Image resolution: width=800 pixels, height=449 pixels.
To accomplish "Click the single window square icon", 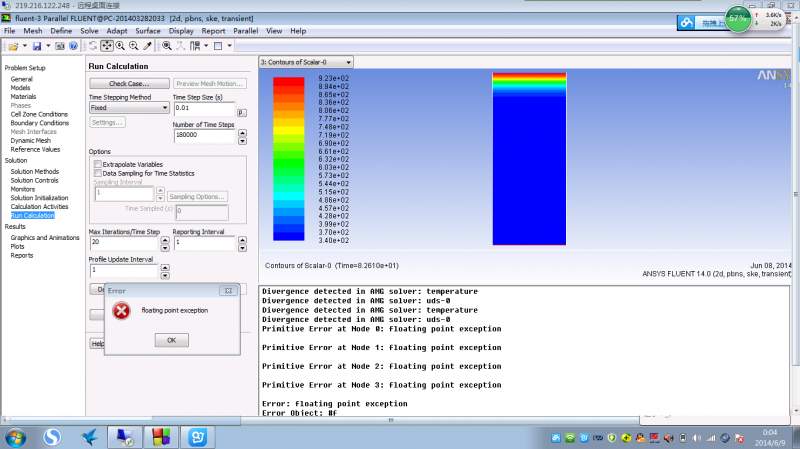I will click(218, 46).
